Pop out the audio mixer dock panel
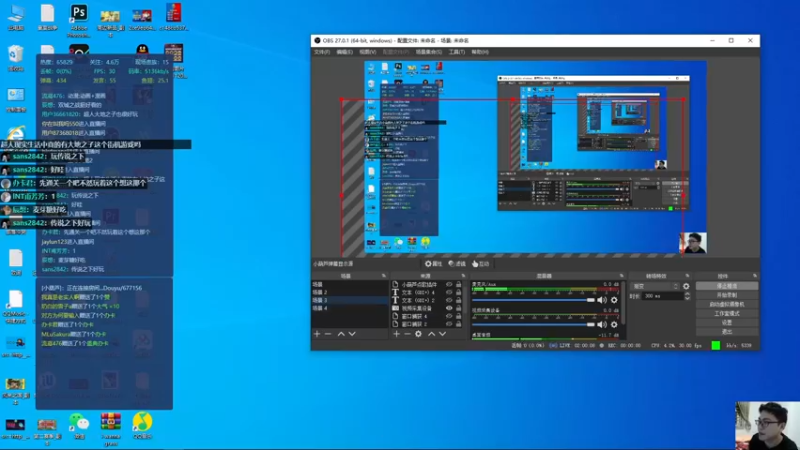Image resolution: width=800 pixels, height=450 pixels. [x=621, y=276]
